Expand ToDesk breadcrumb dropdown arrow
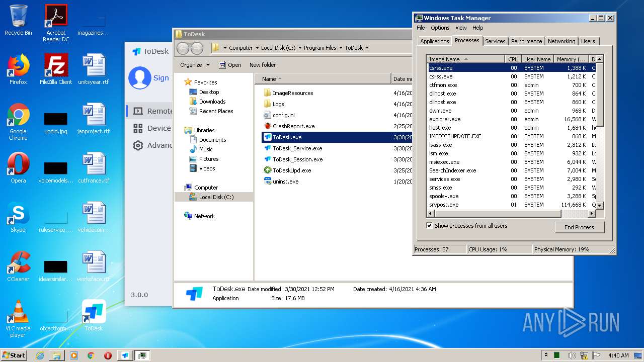 tap(367, 48)
